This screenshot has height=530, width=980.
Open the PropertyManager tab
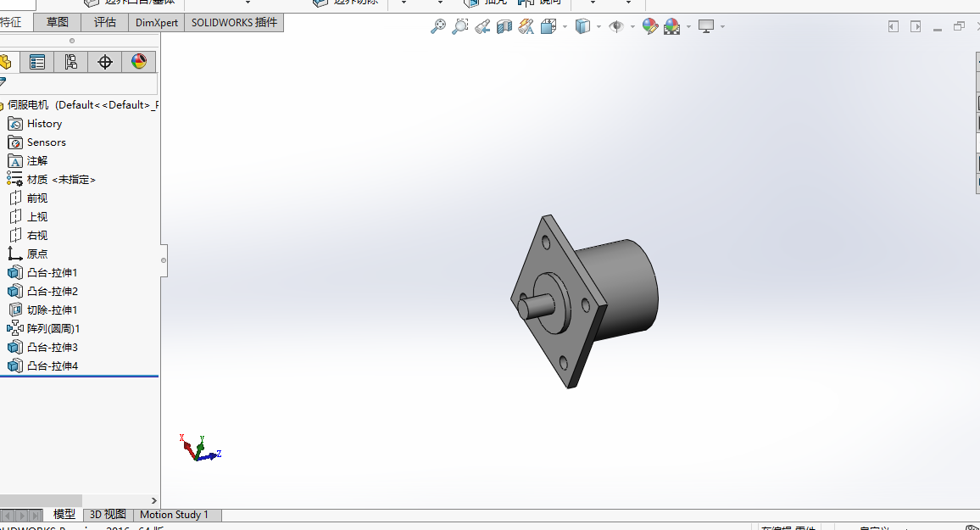(36, 62)
